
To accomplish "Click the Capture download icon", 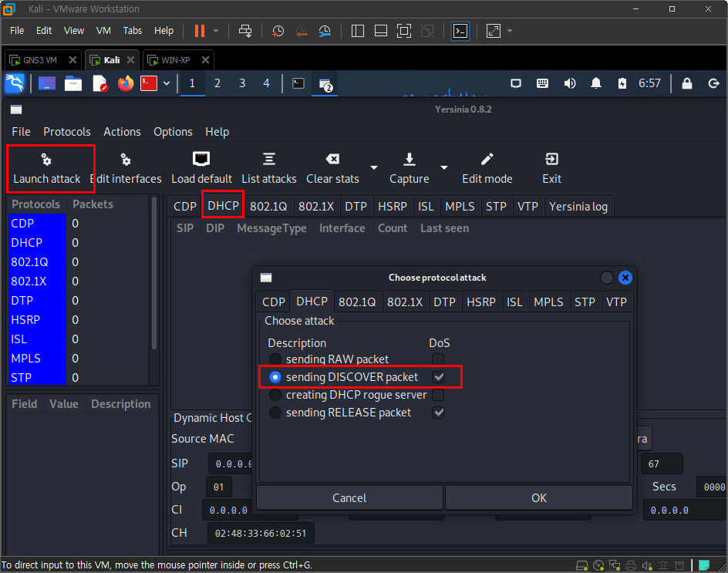I will [x=409, y=160].
